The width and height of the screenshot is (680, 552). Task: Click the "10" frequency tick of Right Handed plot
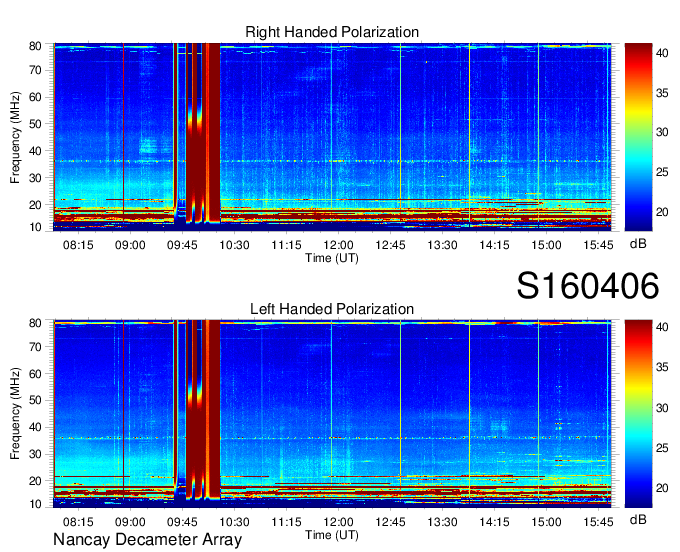(35, 227)
